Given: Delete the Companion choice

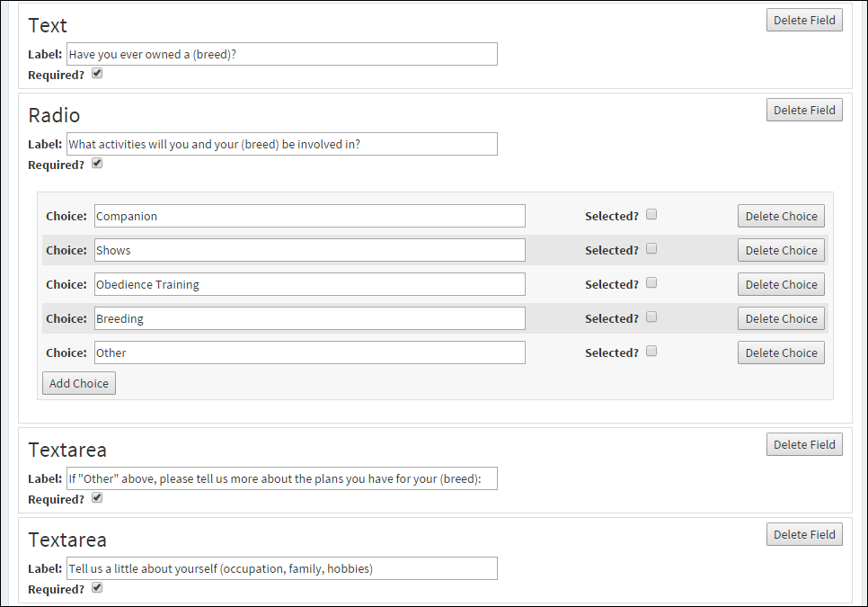Looking at the screenshot, I should [781, 216].
